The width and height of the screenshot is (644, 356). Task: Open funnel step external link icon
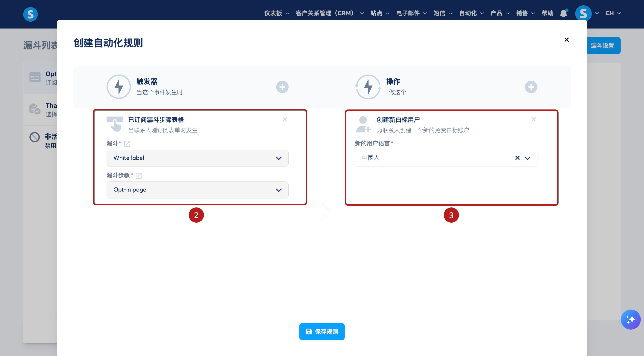coord(139,176)
